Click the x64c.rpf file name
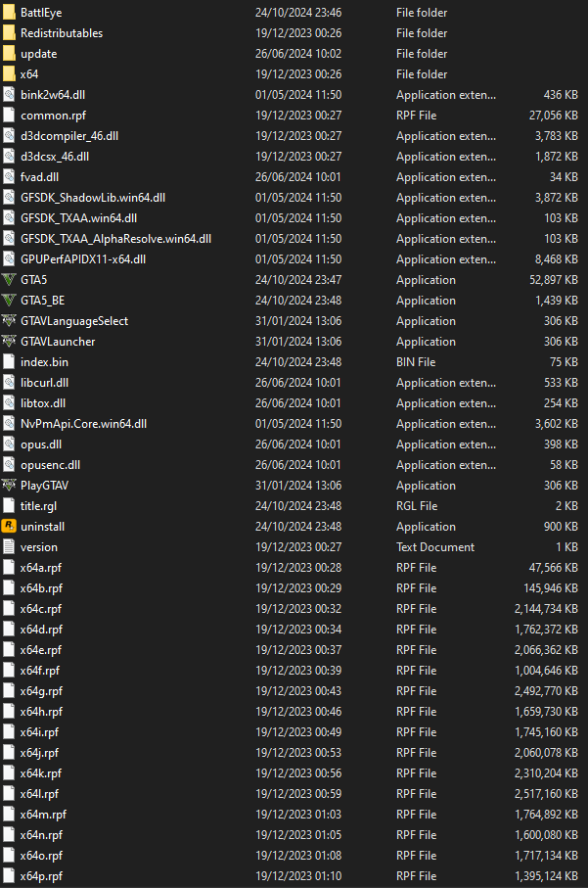Image resolution: width=588 pixels, height=888 pixels. tap(41, 609)
